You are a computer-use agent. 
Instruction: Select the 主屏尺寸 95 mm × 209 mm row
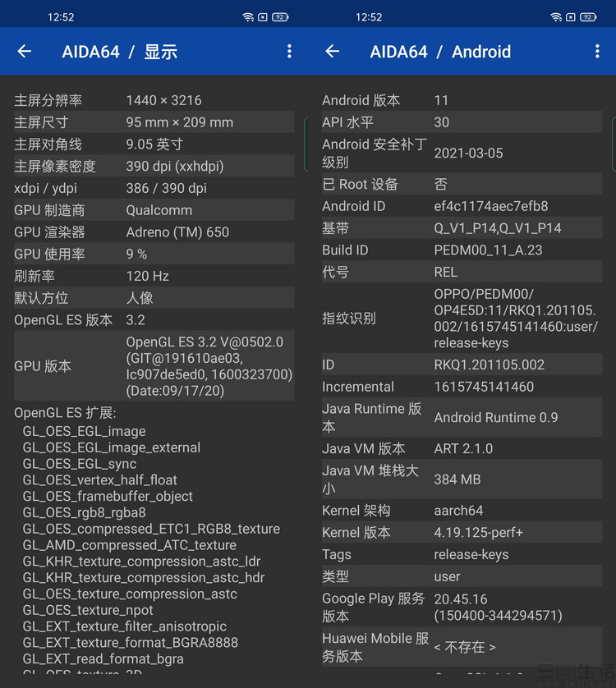pos(154,122)
